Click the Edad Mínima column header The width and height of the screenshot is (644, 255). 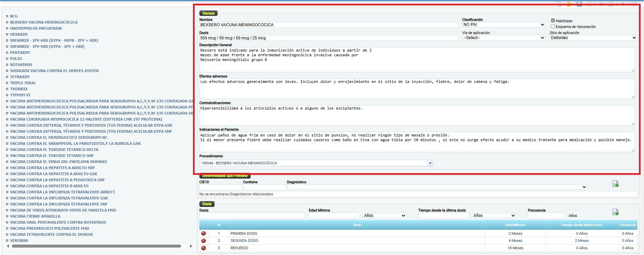[515, 225]
